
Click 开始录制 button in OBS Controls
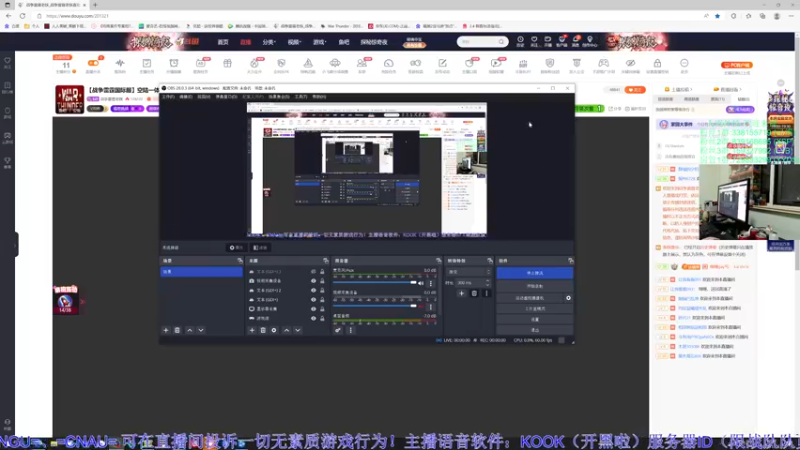[535, 286]
